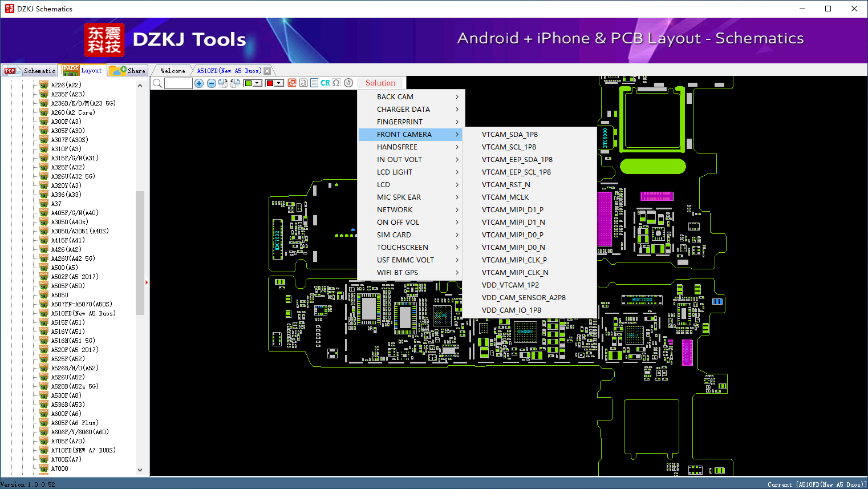
Task: Switch to the Share tab
Action: [128, 70]
